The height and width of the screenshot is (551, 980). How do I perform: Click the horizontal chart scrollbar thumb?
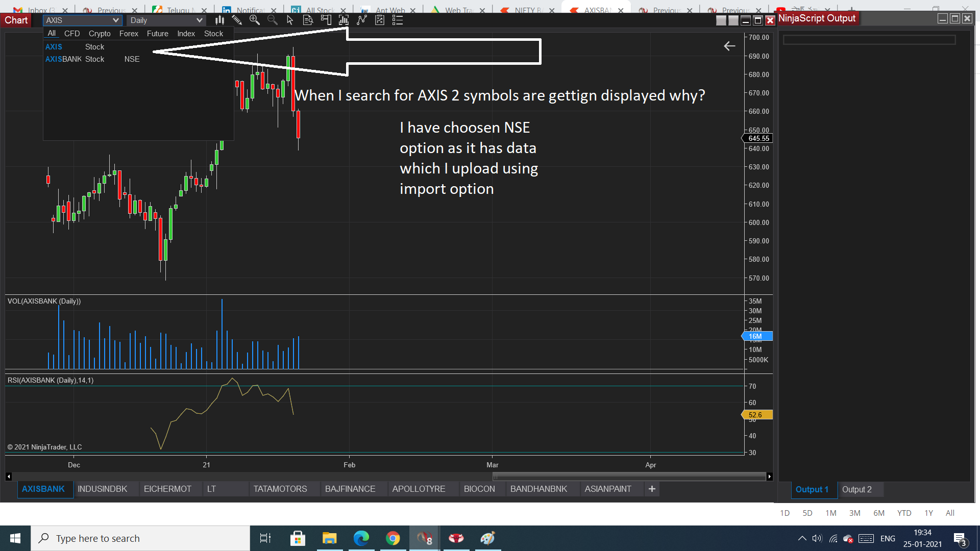629,477
